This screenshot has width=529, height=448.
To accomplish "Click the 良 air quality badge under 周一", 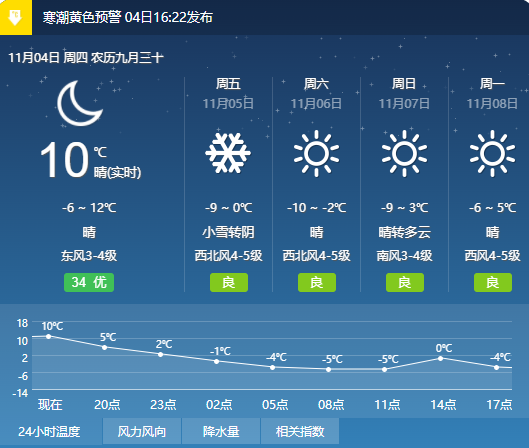I will [493, 282].
